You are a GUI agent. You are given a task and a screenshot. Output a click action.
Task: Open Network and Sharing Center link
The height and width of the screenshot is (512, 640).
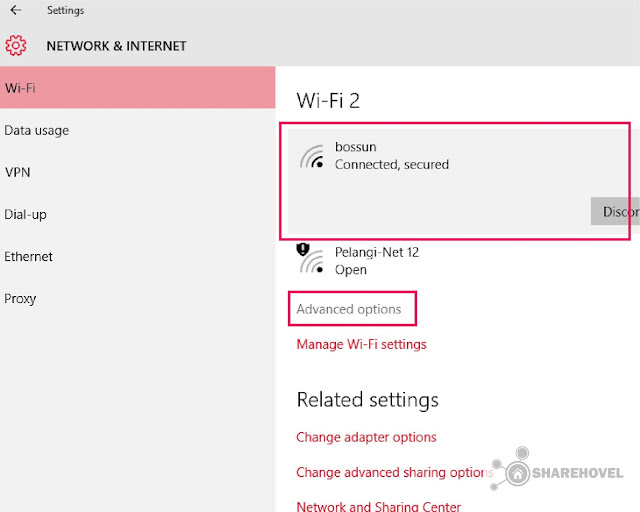pyautogui.click(x=379, y=506)
